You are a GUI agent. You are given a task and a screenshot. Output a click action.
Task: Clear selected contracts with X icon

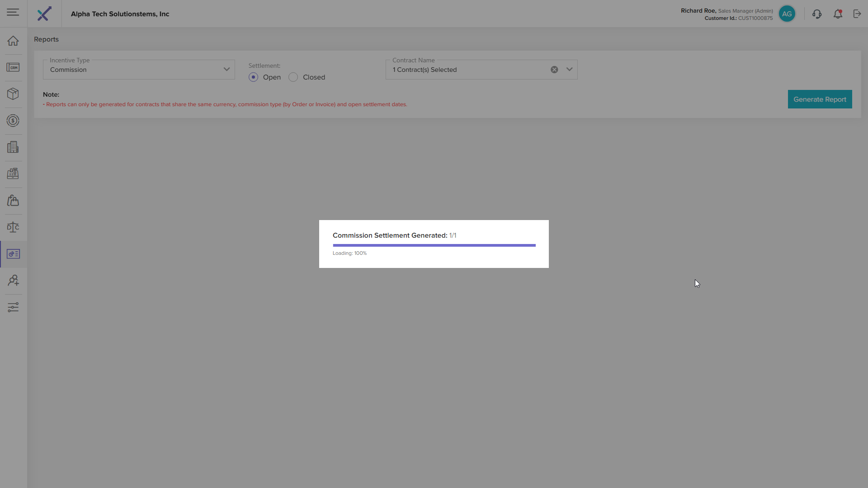pos(554,70)
